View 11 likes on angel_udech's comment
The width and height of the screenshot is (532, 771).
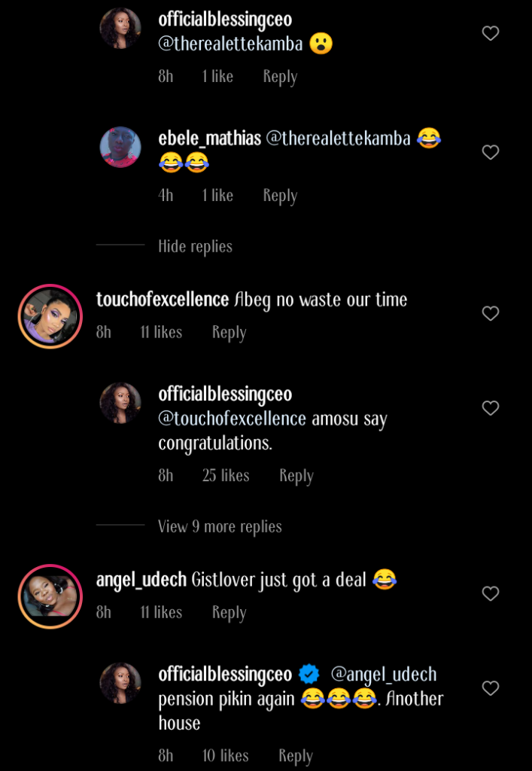[x=161, y=613]
